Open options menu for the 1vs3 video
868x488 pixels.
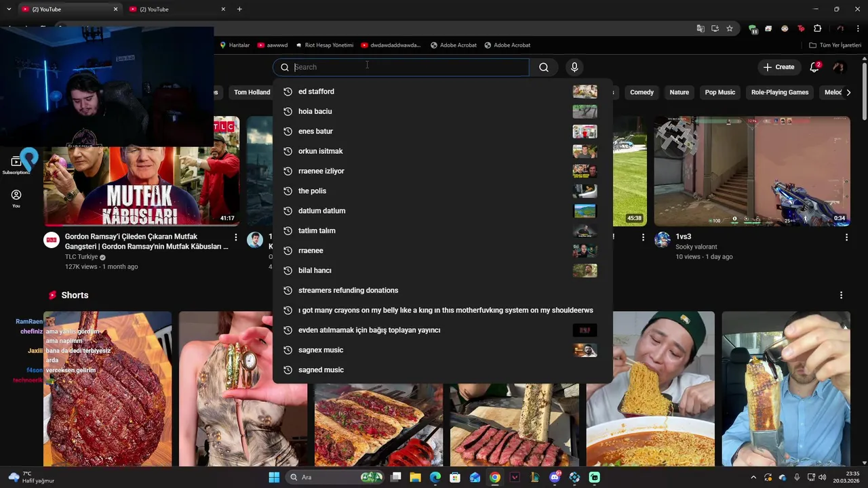pyautogui.click(x=846, y=237)
